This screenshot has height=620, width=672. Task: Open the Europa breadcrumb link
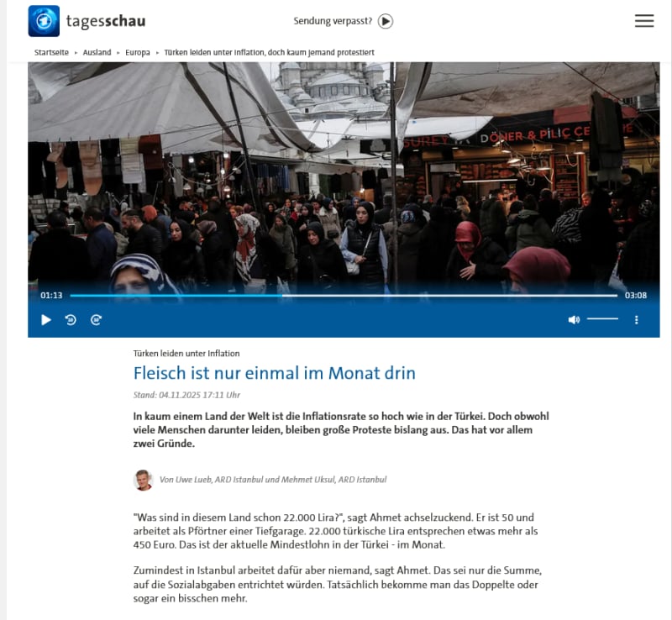click(138, 52)
